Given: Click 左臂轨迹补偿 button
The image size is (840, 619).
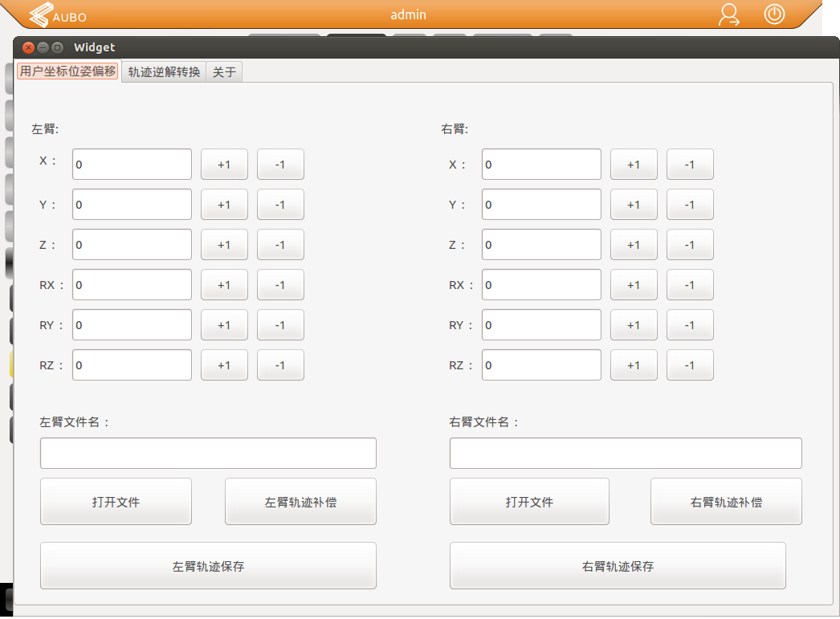Looking at the screenshot, I should pyautogui.click(x=300, y=502).
